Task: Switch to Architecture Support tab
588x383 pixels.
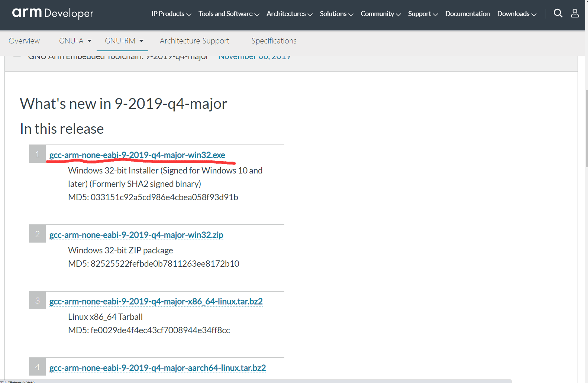Action: click(x=194, y=41)
